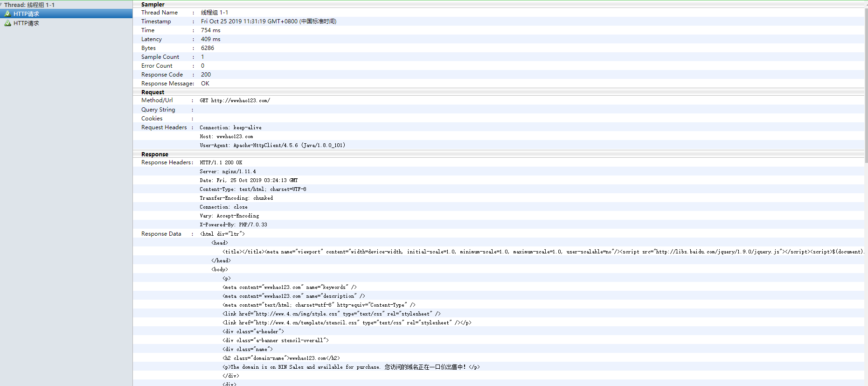Click the Date: Fri, 25 Oct 2019 line
Viewport: 868px width, 386px height.
(x=249, y=180)
